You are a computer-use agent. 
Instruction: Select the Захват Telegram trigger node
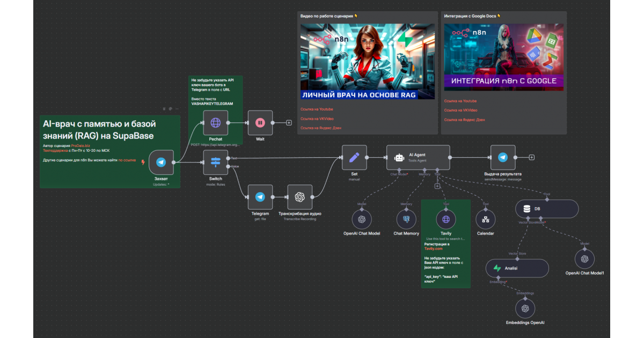point(161,162)
